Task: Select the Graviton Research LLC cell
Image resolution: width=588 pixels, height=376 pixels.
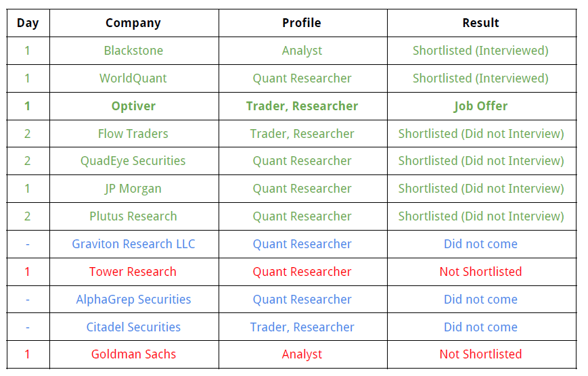Action: point(133,244)
